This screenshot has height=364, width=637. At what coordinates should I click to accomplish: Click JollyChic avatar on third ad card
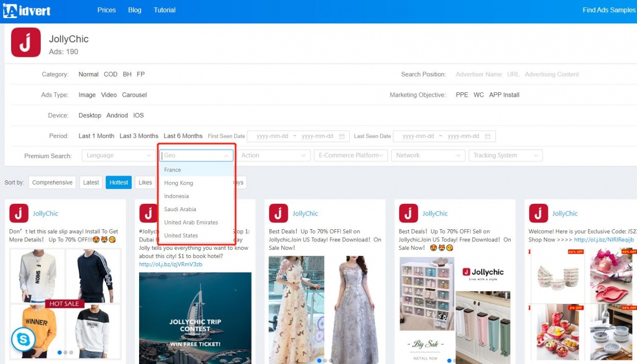pos(278,213)
